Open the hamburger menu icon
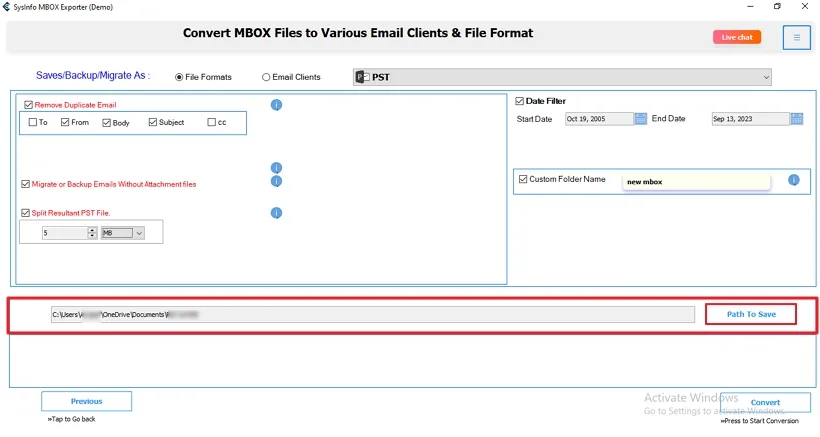 pyautogui.click(x=796, y=38)
